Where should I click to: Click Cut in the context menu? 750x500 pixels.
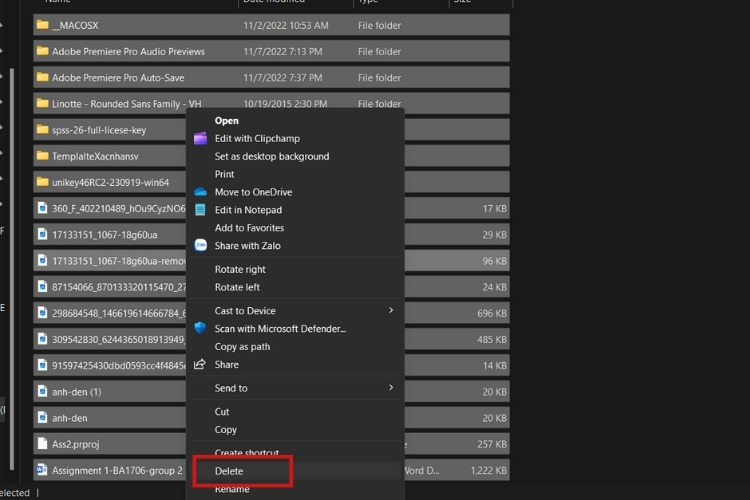click(x=222, y=412)
